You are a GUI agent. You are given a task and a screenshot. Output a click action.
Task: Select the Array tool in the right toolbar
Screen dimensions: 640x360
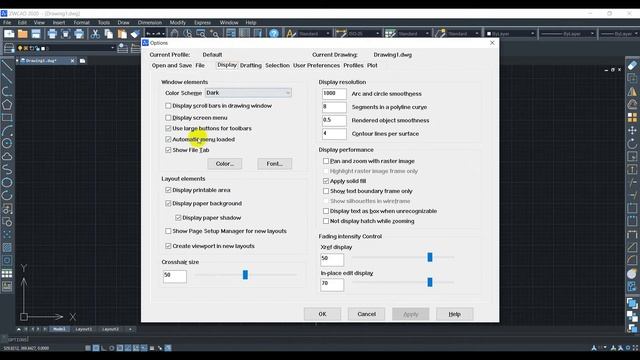click(632, 118)
